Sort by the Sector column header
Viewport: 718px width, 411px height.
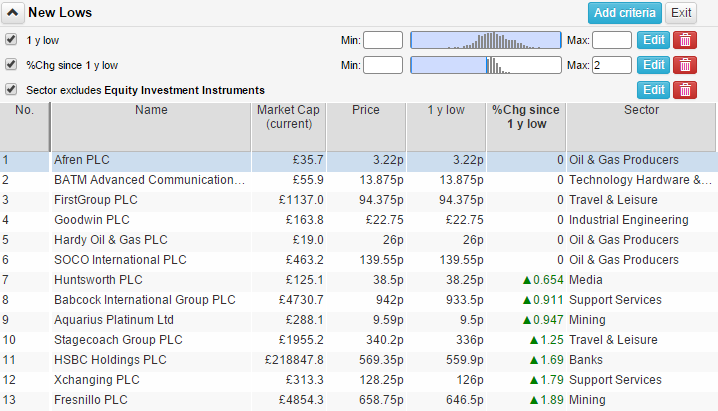click(x=641, y=127)
